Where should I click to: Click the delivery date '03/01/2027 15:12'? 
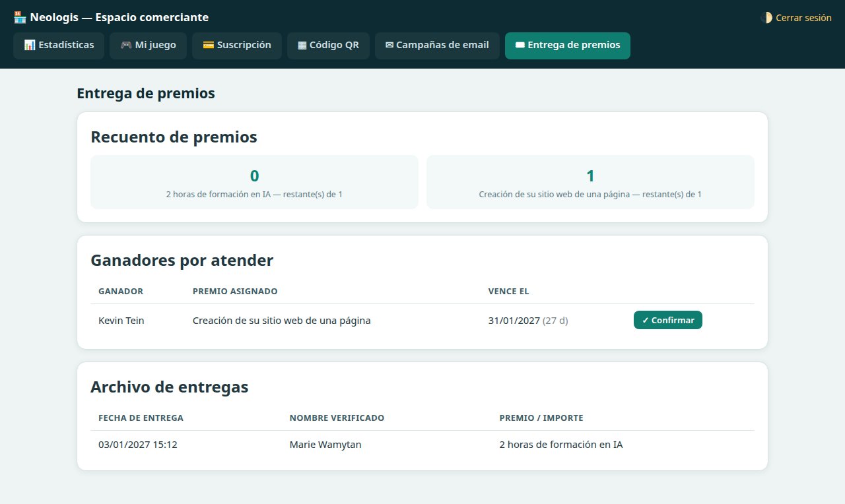pos(138,445)
